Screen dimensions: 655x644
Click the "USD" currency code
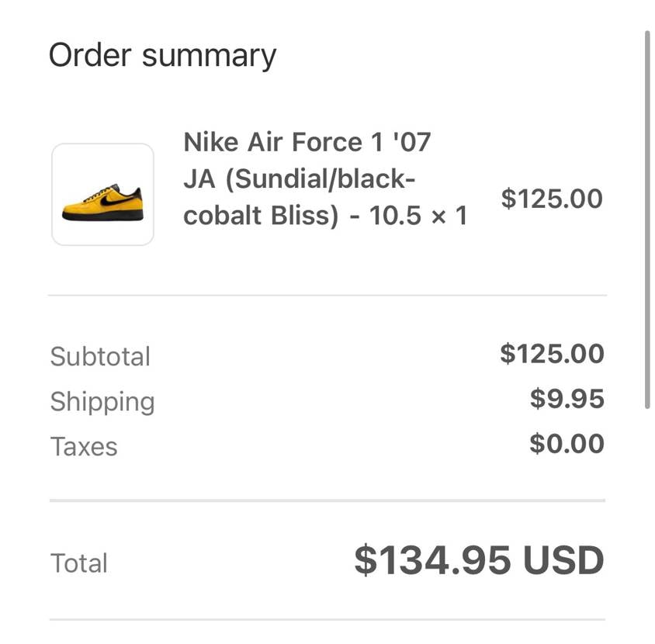coord(563,560)
